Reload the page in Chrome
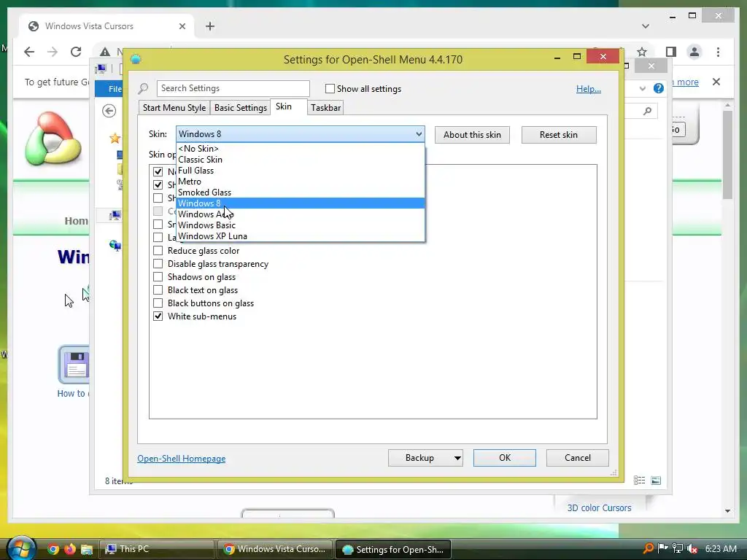The width and height of the screenshot is (747, 560). pos(76,52)
